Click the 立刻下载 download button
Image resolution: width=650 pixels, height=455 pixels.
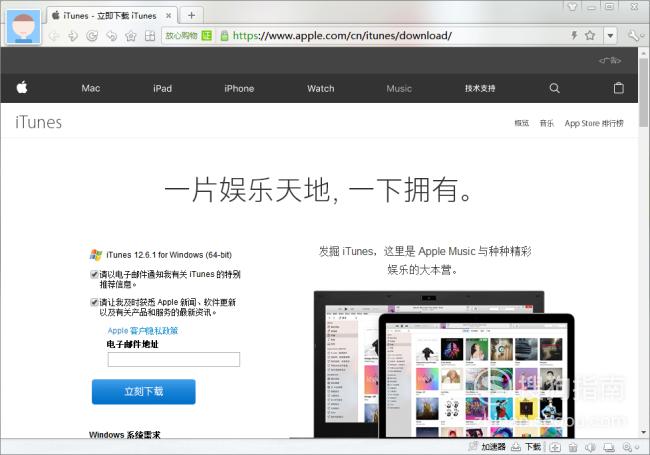point(143,392)
